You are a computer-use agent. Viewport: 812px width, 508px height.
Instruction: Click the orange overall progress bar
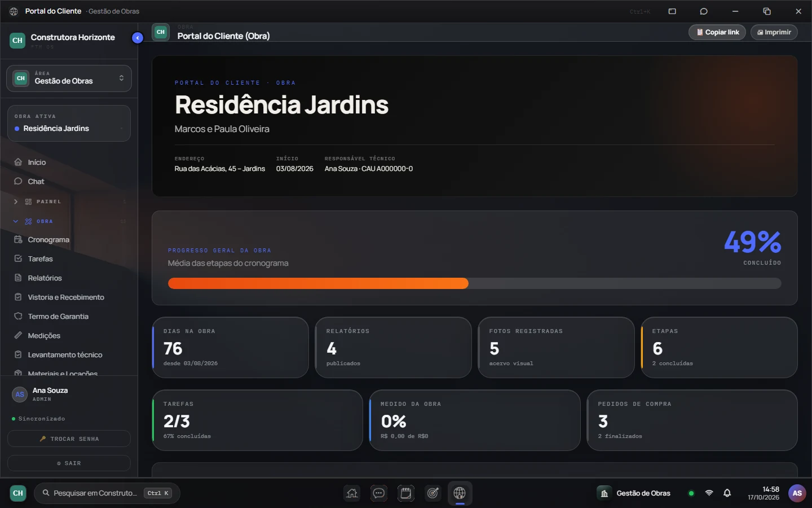point(318,283)
